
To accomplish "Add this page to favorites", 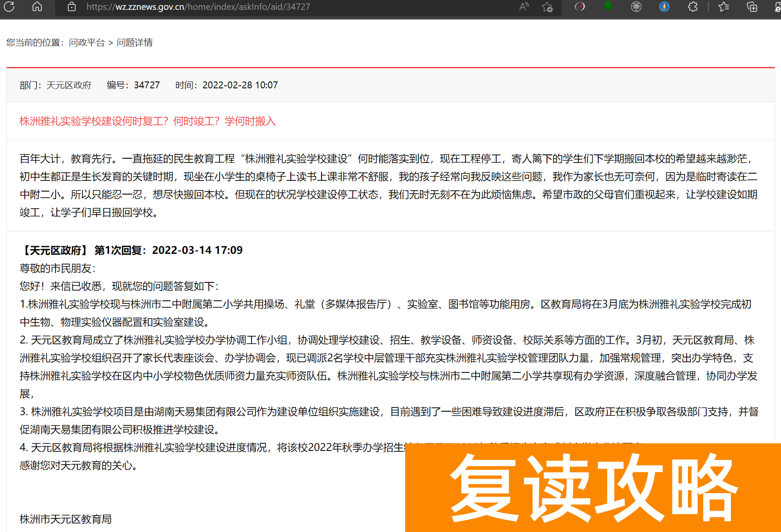I will pyautogui.click(x=547, y=7).
